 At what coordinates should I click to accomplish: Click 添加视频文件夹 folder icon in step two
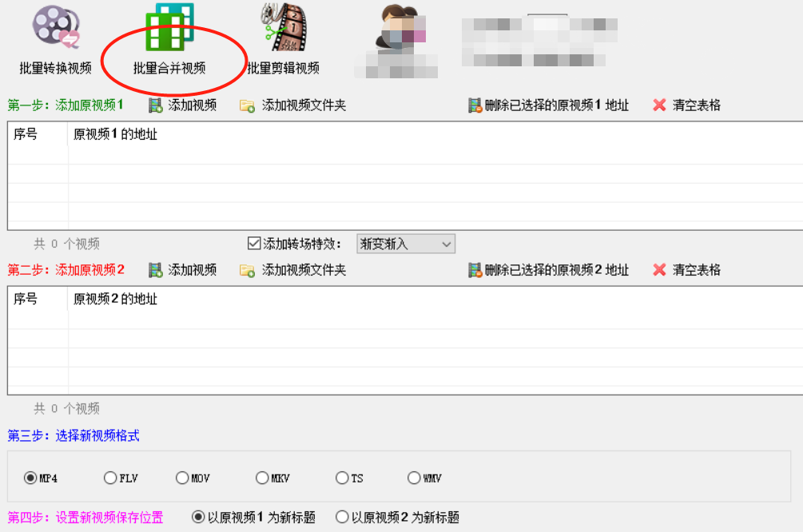point(248,270)
